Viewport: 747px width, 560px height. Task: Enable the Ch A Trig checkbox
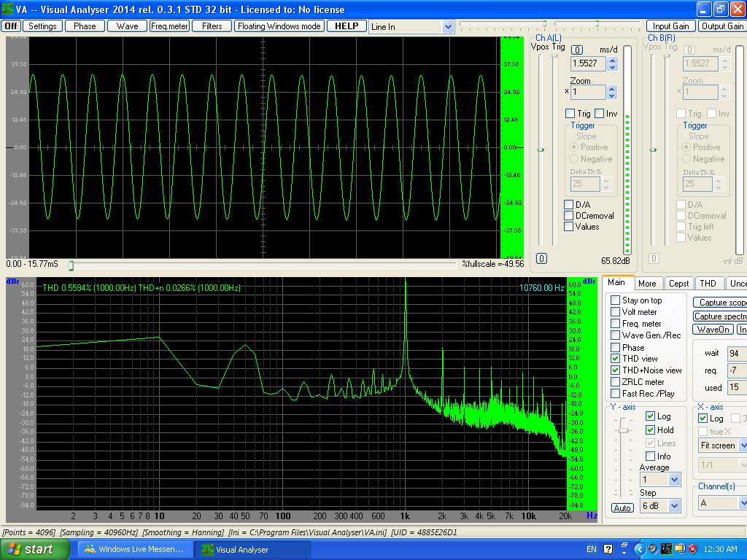pos(570,113)
